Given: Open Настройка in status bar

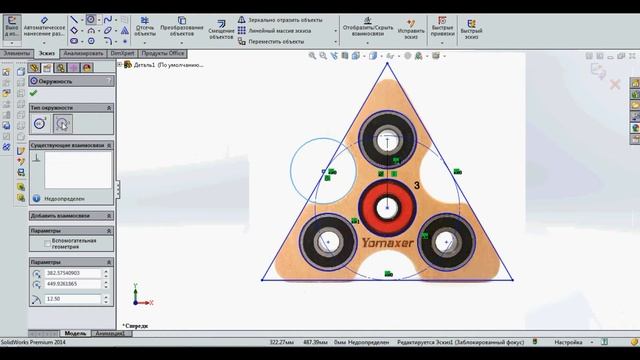Looking at the screenshot, I should (568, 342).
